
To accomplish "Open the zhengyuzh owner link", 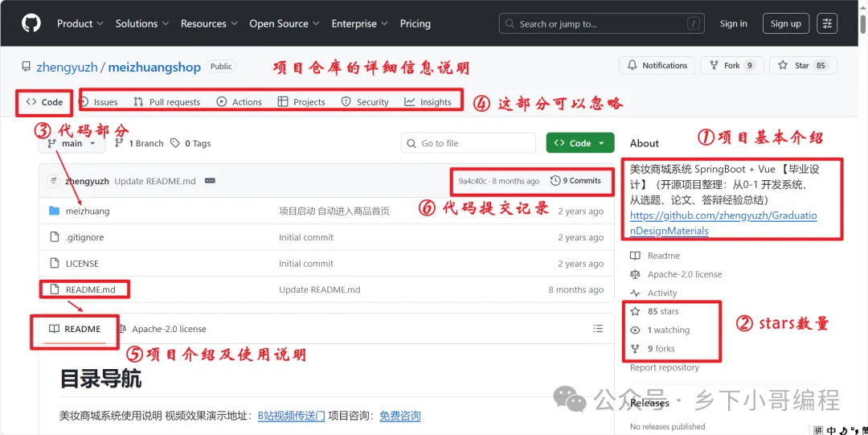I will [67, 67].
